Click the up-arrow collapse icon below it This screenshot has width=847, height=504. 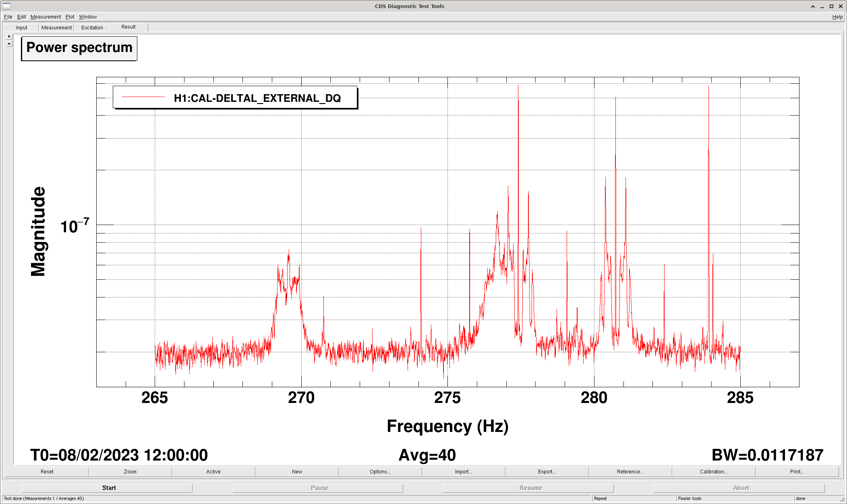[x=9, y=43]
